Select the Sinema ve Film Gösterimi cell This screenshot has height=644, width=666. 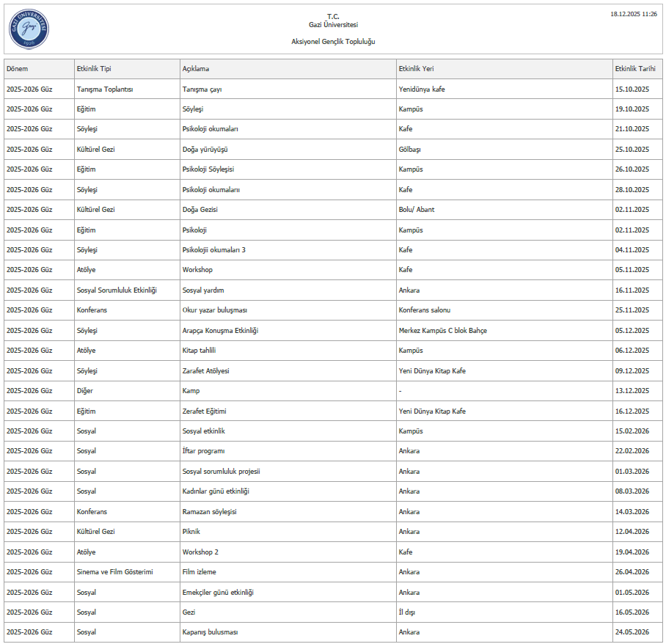pyautogui.click(x=114, y=572)
